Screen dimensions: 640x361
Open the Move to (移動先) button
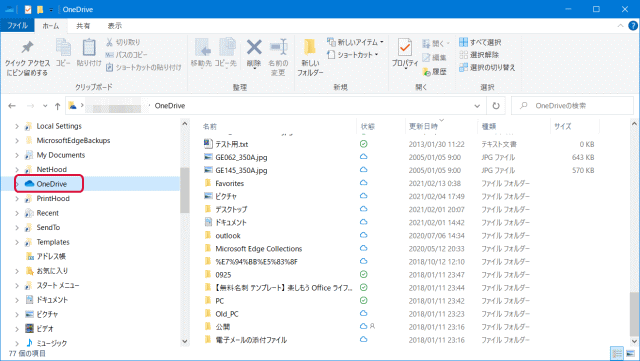[201, 52]
